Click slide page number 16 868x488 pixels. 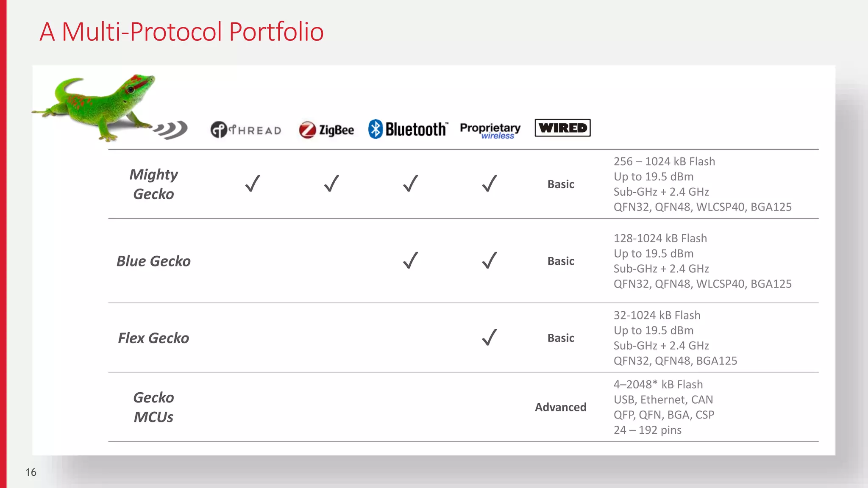pos(31,472)
